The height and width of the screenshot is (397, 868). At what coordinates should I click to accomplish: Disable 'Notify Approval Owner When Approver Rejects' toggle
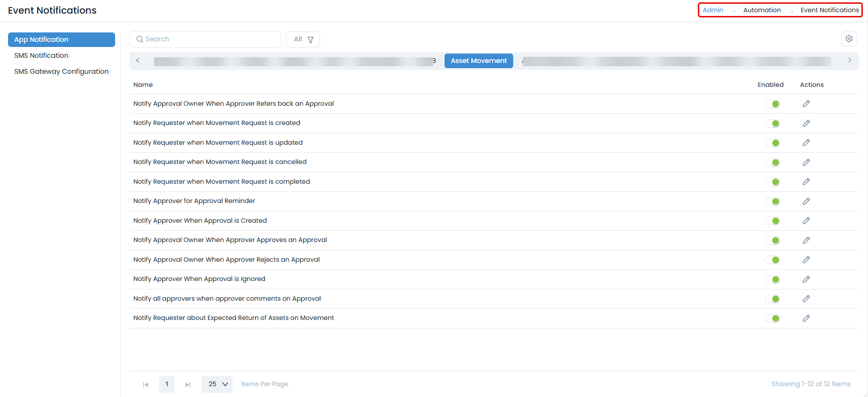click(772, 260)
